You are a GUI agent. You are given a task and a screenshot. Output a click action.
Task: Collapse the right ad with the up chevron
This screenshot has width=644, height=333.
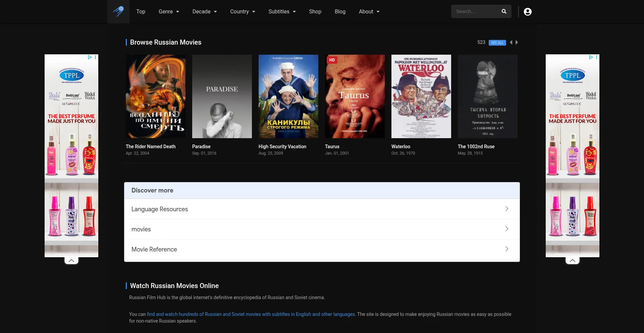point(573,261)
